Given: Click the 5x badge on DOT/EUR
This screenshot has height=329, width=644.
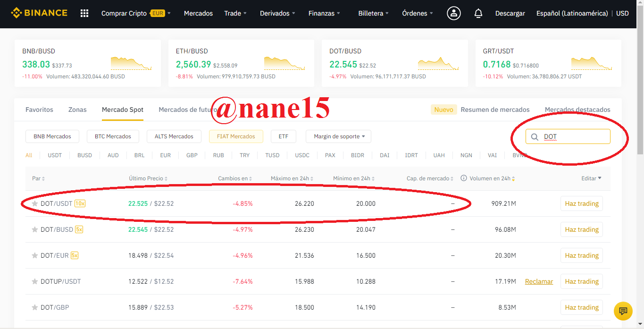Looking at the screenshot, I should pyautogui.click(x=75, y=255).
